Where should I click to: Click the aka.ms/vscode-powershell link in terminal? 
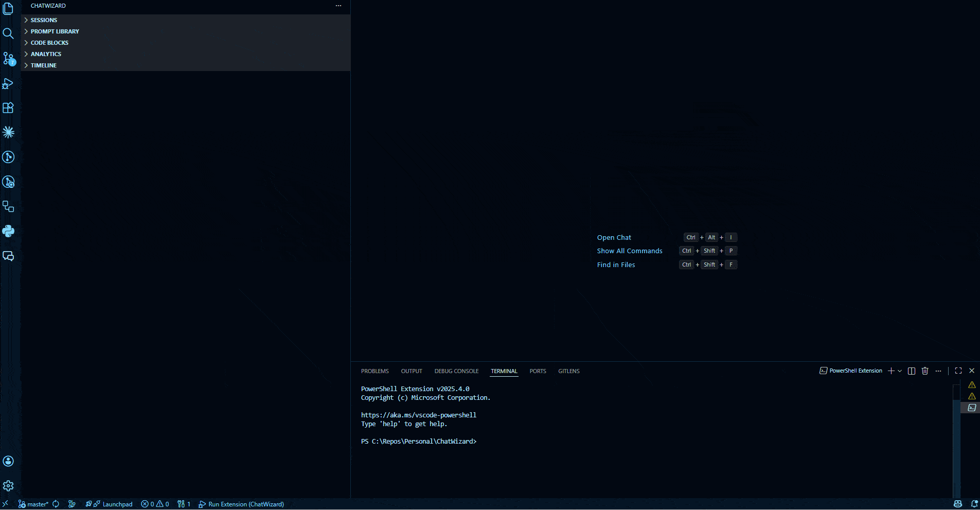pos(419,415)
